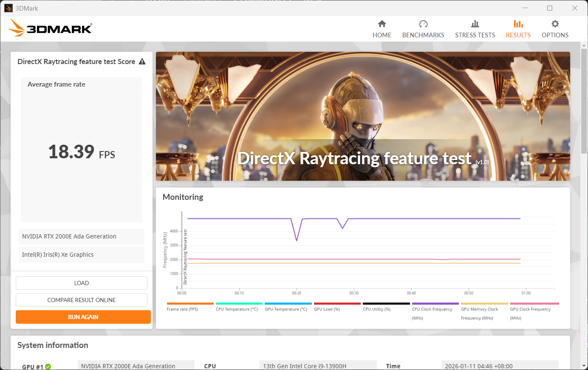
Task: Click the warning triangle beside the score title
Action: (x=142, y=62)
